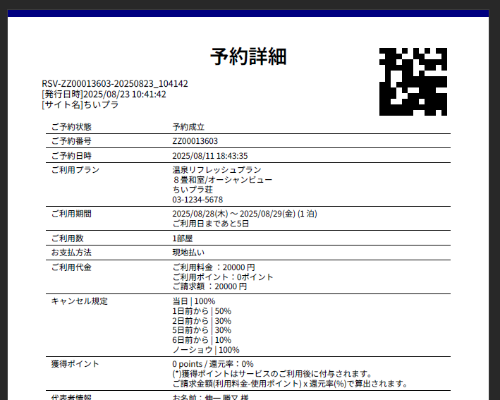Click the ご利用ポイント：0ポイント line
Viewport: 500px width, 400px height.
[223, 277]
